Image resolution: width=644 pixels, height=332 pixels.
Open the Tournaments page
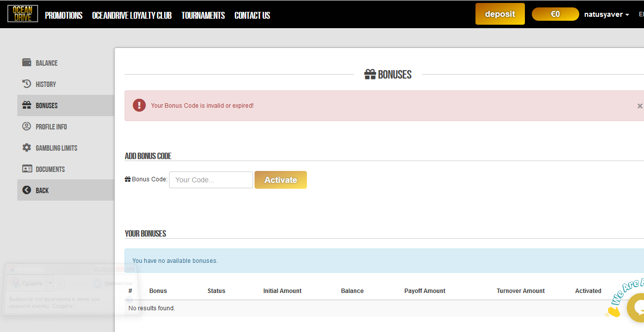[203, 16]
